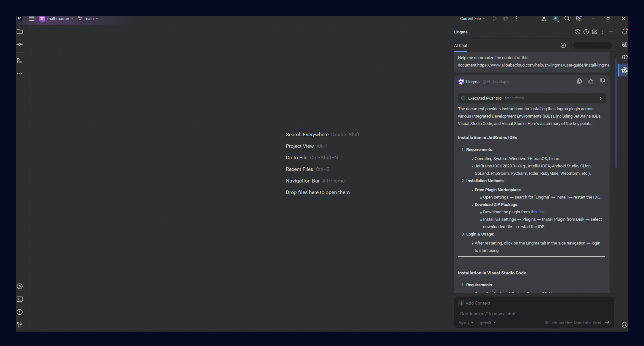Open the Project folder tool window
The width and height of the screenshot is (644, 346).
pyautogui.click(x=19, y=32)
